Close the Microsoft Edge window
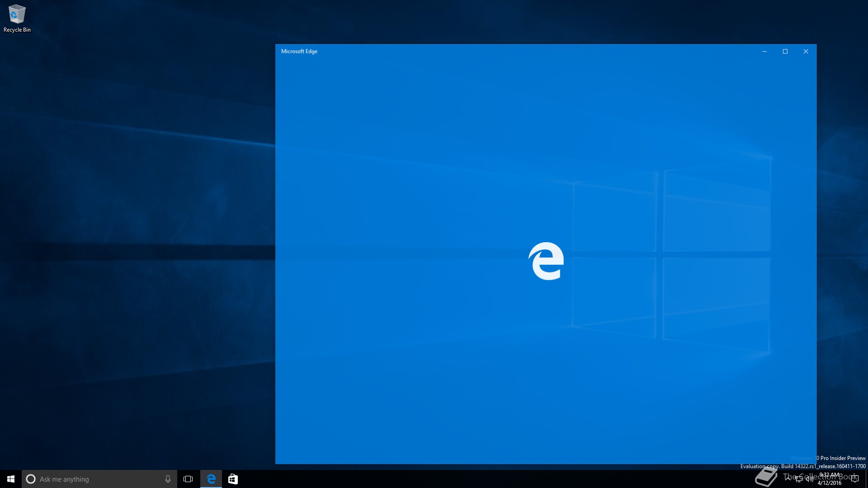Viewport: 868px width, 488px height. pos(806,52)
